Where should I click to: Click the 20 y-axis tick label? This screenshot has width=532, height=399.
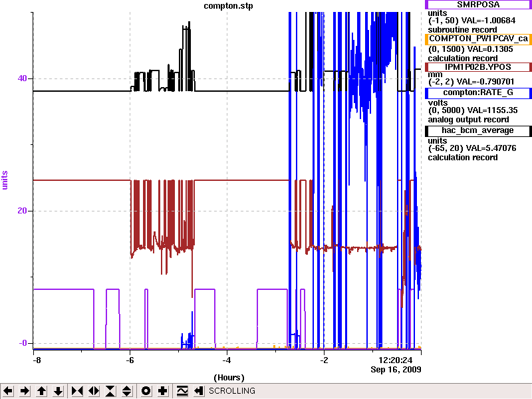pyautogui.click(x=22, y=211)
